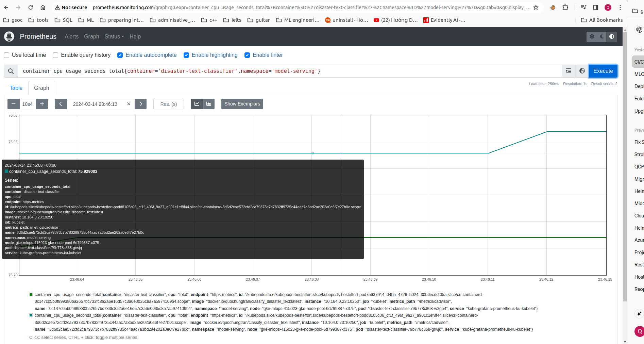Move the end time back with left chevron
The image size is (644, 344).
click(x=61, y=104)
